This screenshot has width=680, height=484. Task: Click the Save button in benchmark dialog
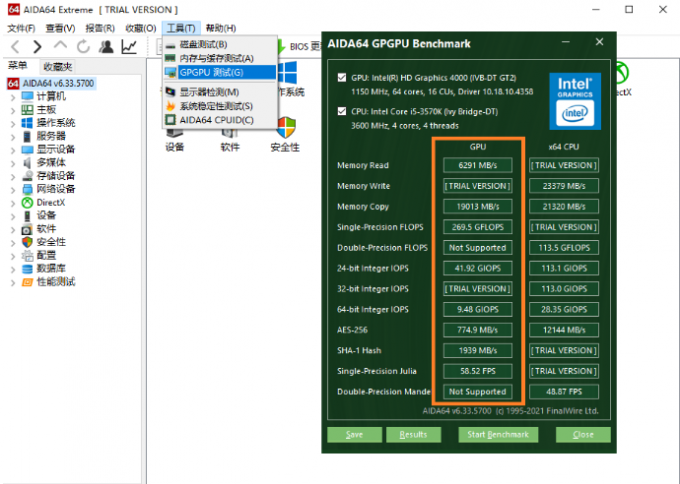point(354,435)
